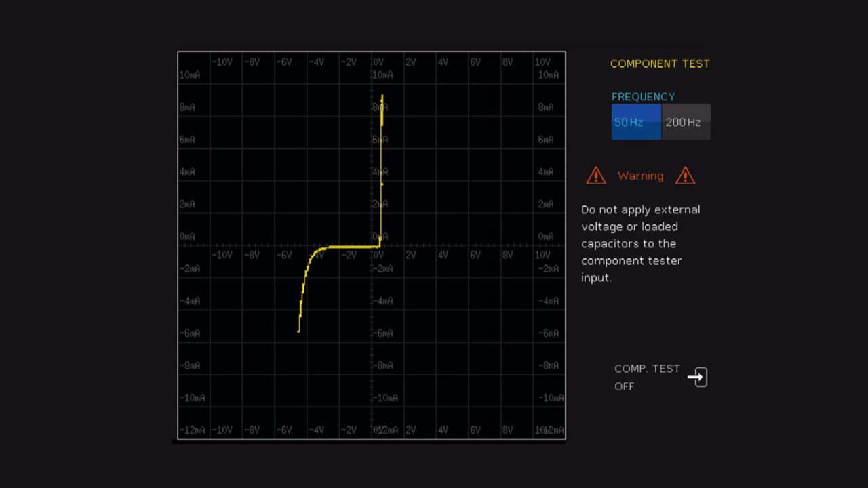Click the -8mA label on right edge
The width and height of the screenshot is (868, 488).
(x=549, y=365)
